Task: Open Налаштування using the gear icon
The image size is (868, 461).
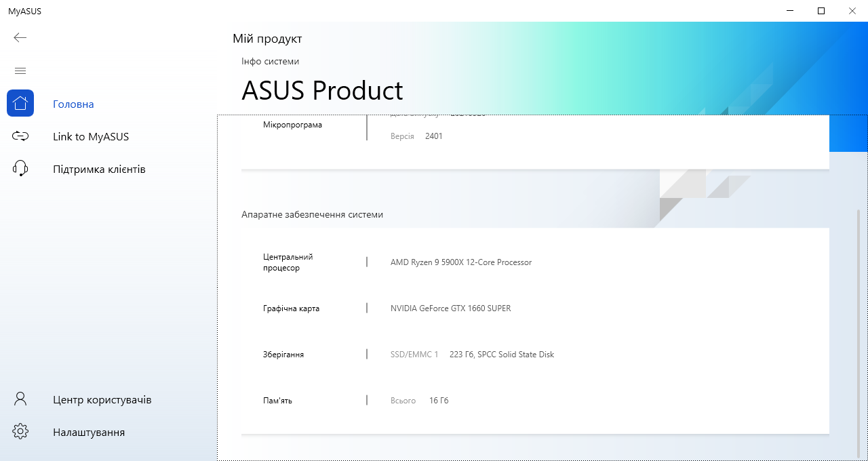Action: (20, 431)
